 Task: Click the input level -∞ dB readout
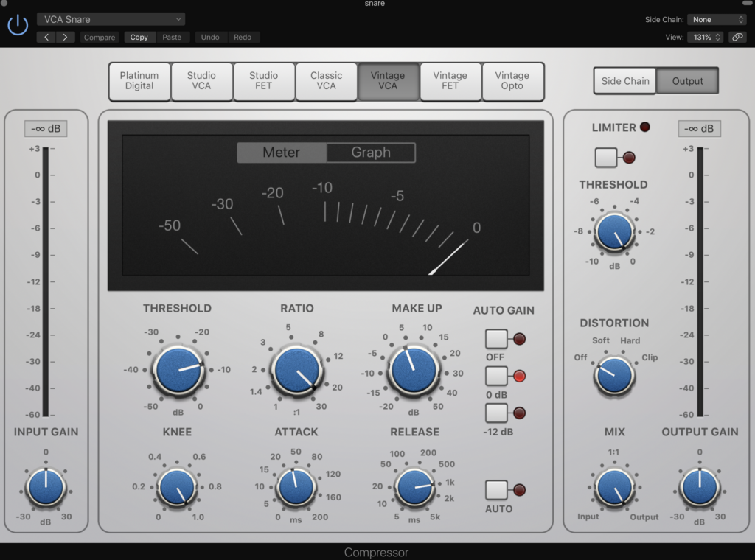(x=46, y=128)
